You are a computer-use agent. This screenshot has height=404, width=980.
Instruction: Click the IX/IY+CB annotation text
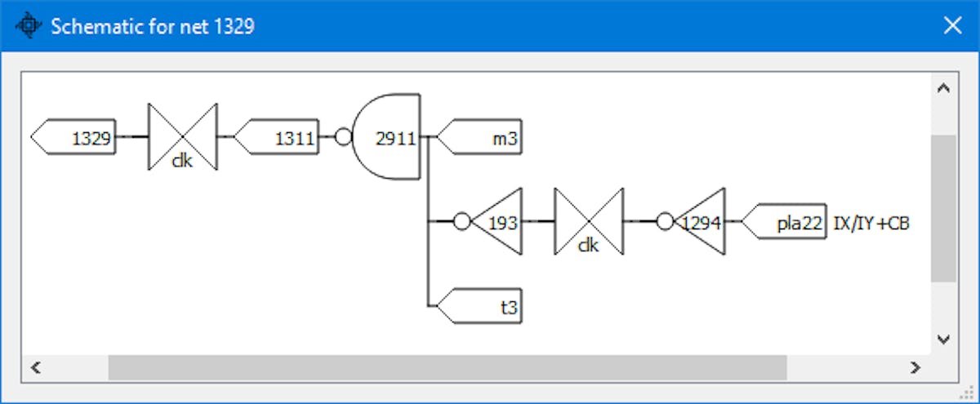(x=871, y=222)
